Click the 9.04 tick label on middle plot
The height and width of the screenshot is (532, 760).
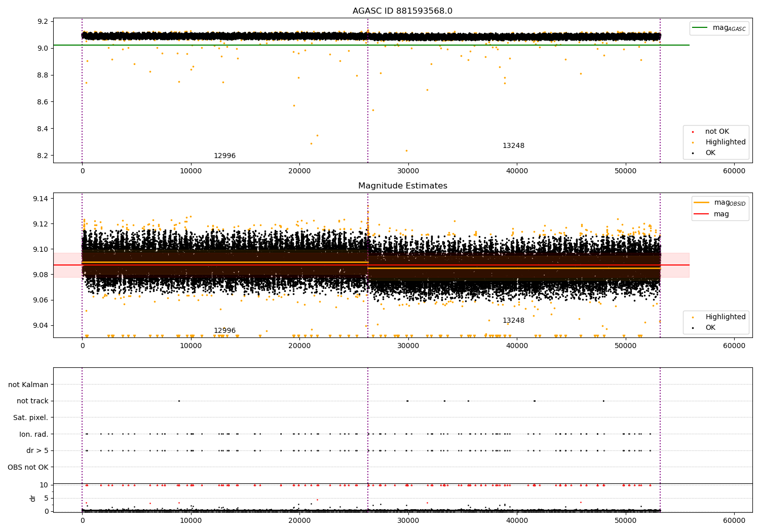[42, 325]
